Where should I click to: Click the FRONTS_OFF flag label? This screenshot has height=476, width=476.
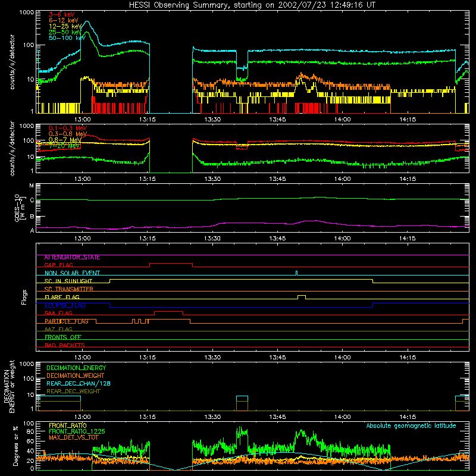[x=63, y=337]
